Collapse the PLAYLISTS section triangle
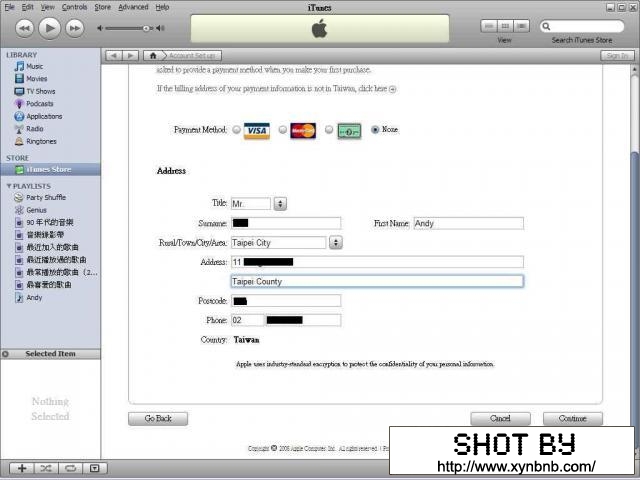 point(9,186)
